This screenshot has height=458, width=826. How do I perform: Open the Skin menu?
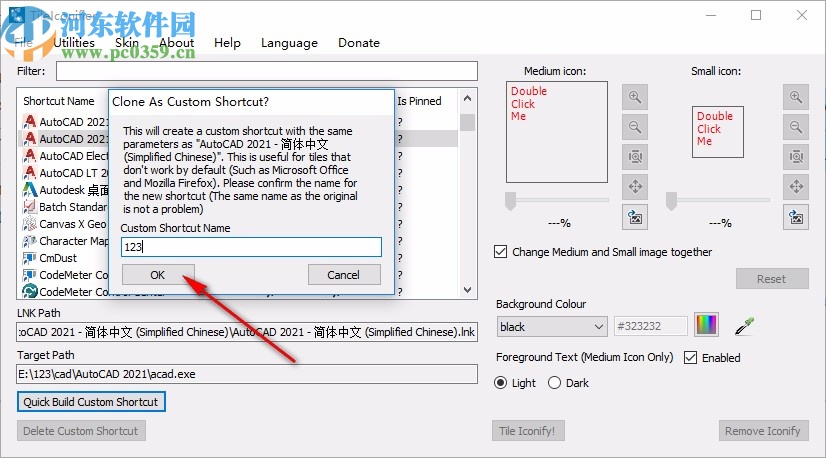[x=127, y=43]
